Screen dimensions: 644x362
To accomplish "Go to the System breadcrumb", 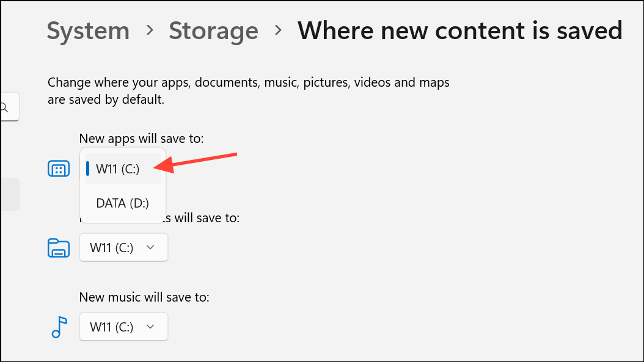I will [89, 31].
